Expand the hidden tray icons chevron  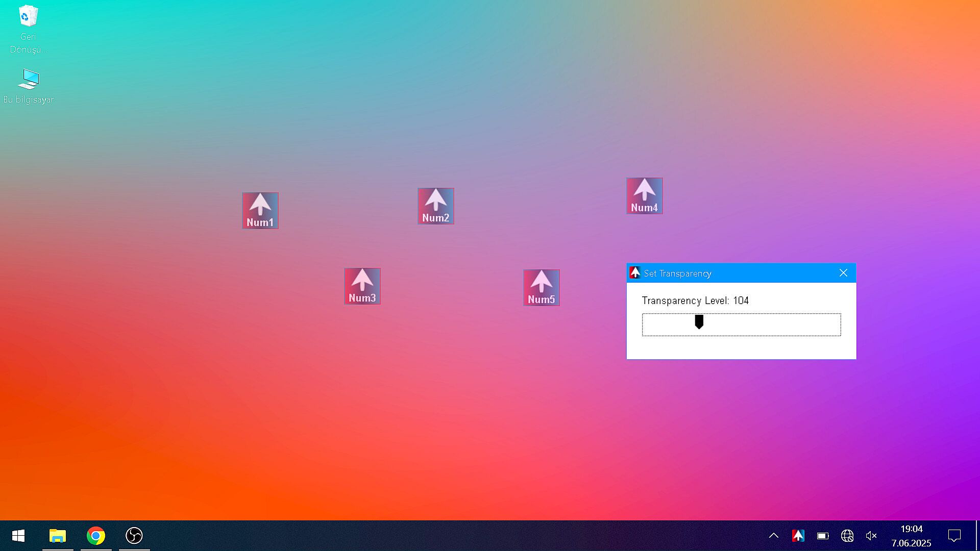[x=774, y=536]
